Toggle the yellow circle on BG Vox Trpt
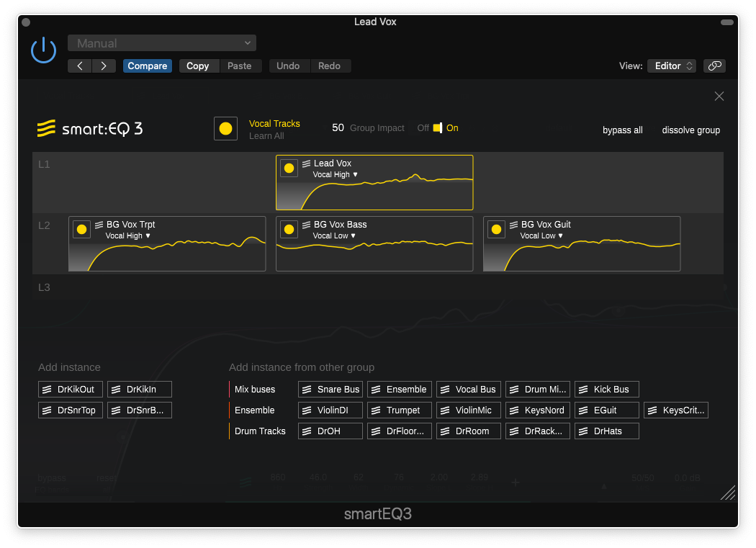Viewport: 756px width, 548px height. pyautogui.click(x=81, y=229)
